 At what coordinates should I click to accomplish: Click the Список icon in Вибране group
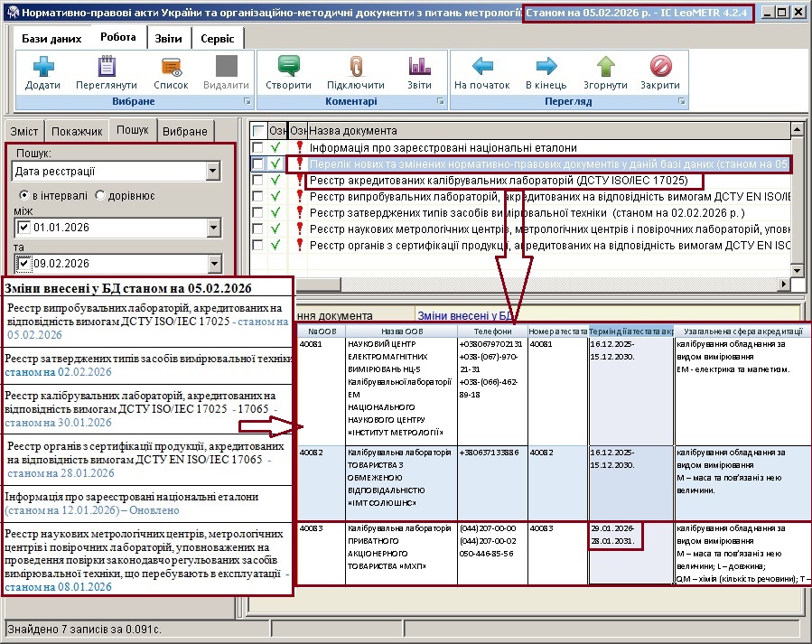click(171, 67)
